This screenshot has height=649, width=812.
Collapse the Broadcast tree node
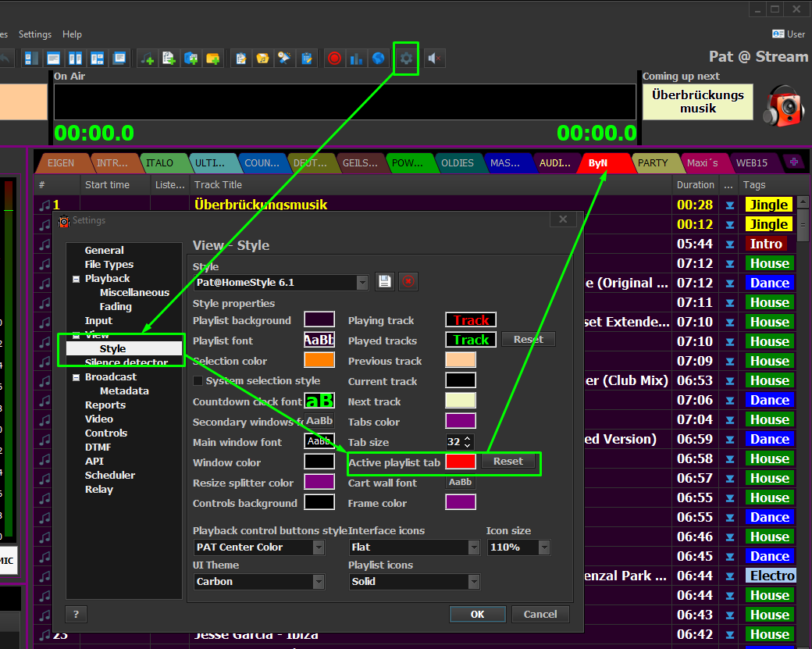point(76,377)
